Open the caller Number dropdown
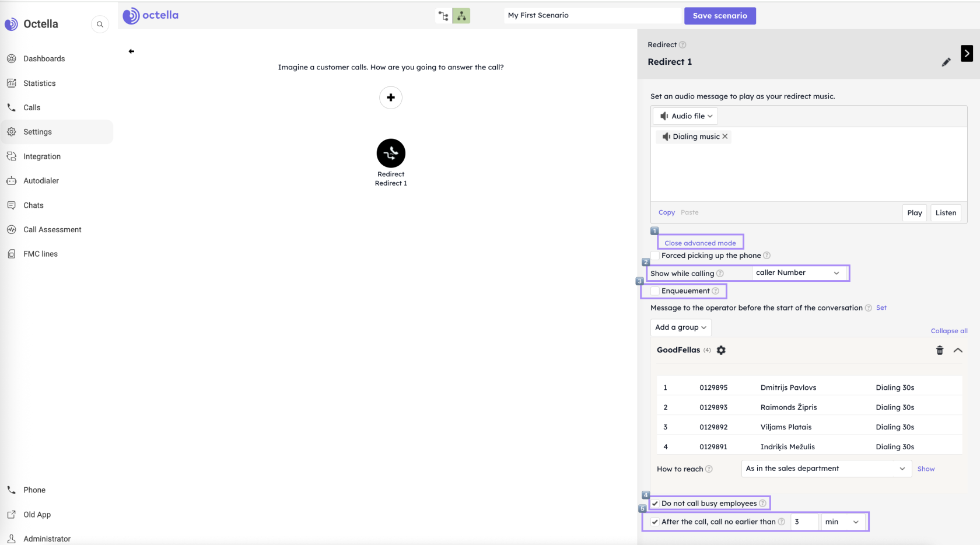This screenshot has height=545, width=980. tap(799, 272)
